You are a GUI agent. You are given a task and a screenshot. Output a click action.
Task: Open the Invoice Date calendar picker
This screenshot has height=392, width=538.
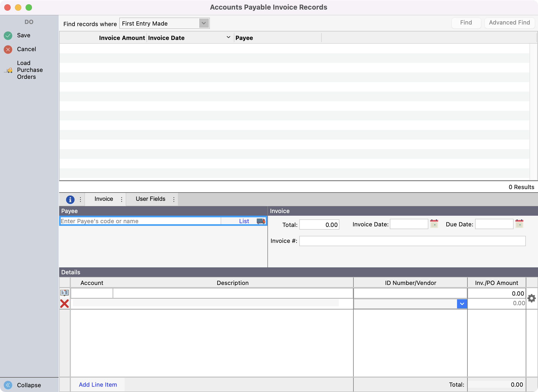434,224
